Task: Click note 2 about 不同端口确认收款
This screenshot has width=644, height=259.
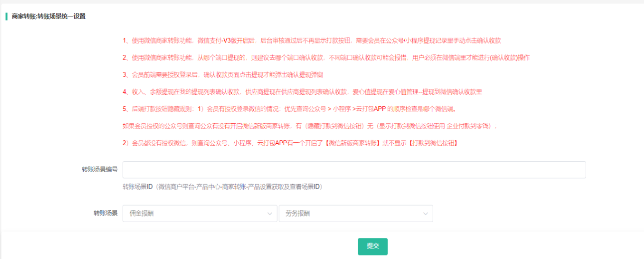Action: 326,58
